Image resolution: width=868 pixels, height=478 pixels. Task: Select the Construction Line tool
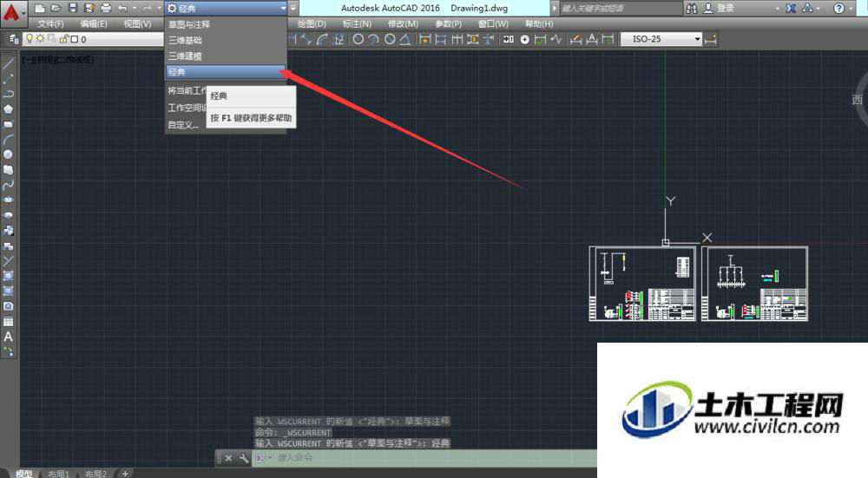pyautogui.click(x=9, y=79)
